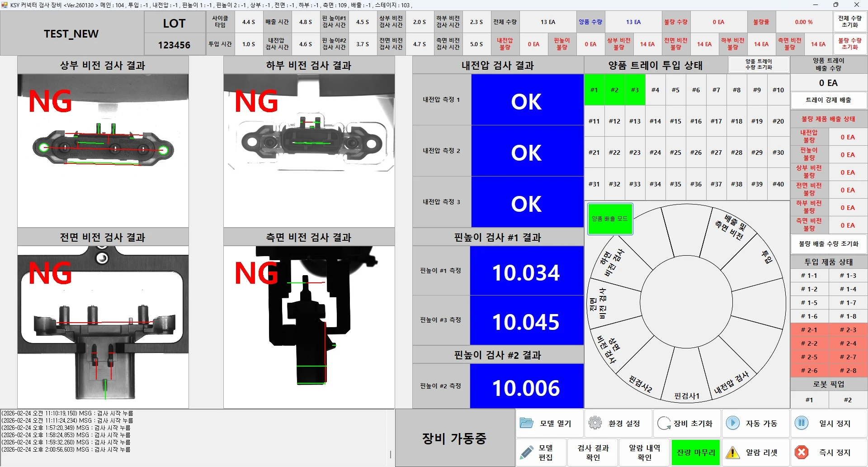Click the app icon in the title bar

[x=5, y=5]
